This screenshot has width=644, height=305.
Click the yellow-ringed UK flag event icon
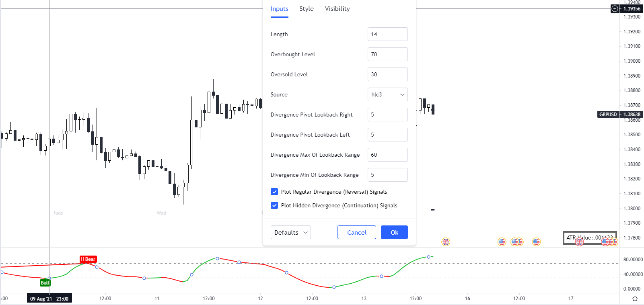coord(446,242)
